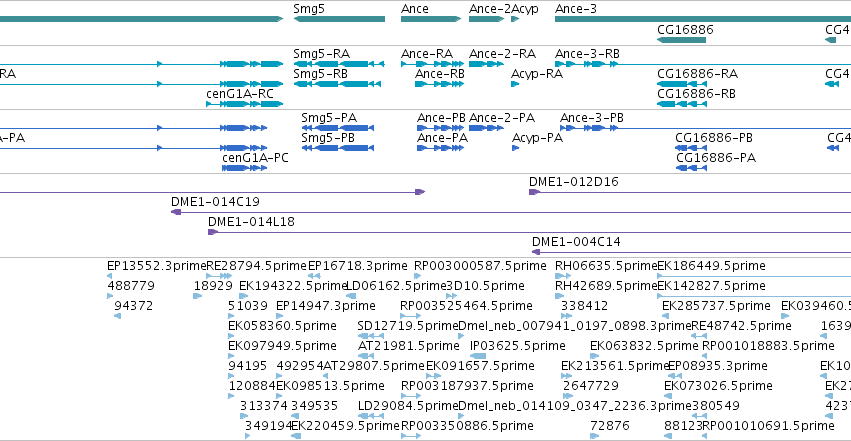Select EST RP003187937.5prime
The width and height of the screenshot is (851, 441).
click(x=467, y=386)
